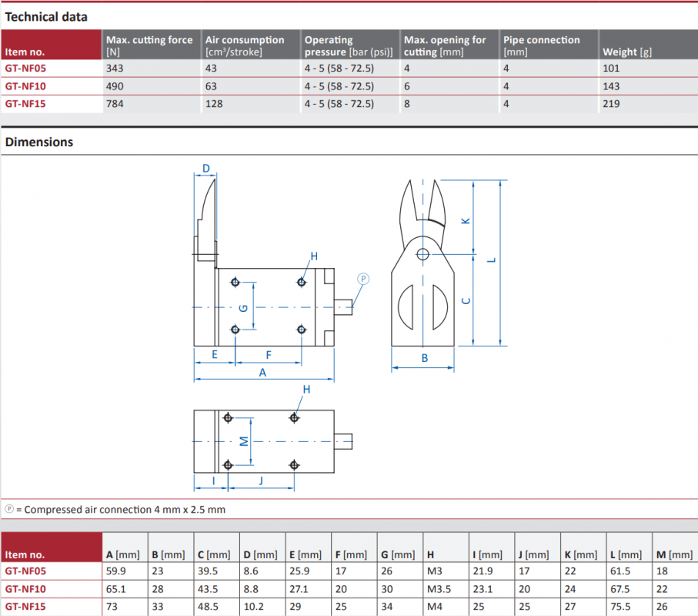Click the H label above the bottom view

pyautogui.click(x=307, y=390)
